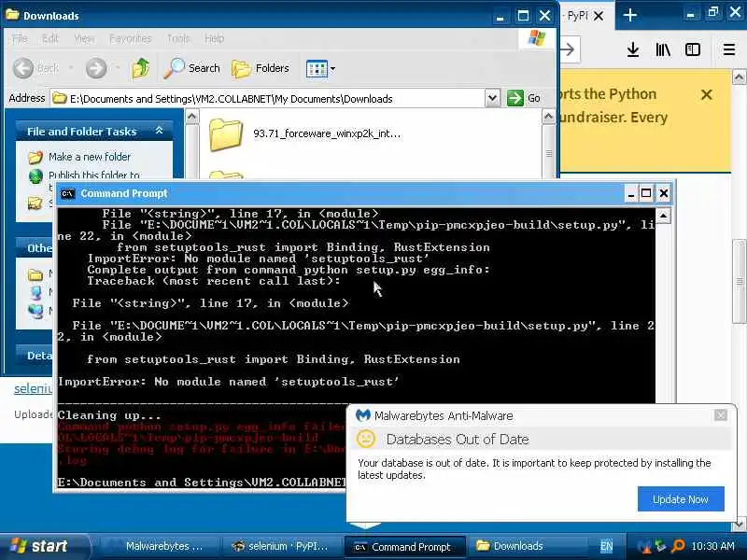Screen dimensions: 747x560
Task: Dismiss the Malwarebytes notification
Action: [720, 415]
